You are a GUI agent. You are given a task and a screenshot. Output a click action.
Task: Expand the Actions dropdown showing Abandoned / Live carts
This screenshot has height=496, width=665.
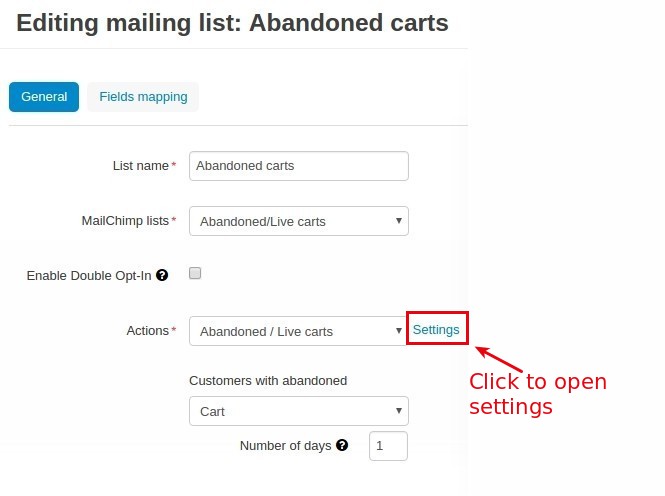coord(298,331)
